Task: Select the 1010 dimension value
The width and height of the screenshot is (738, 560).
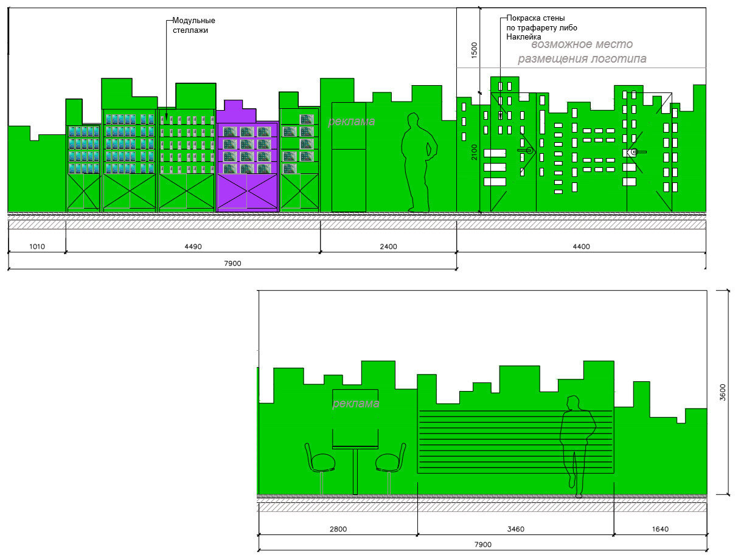Action: [x=37, y=247]
